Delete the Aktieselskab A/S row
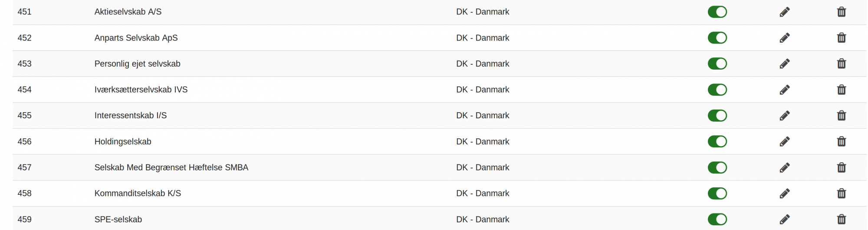The height and width of the screenshot is (230, 868). (841, 12)
